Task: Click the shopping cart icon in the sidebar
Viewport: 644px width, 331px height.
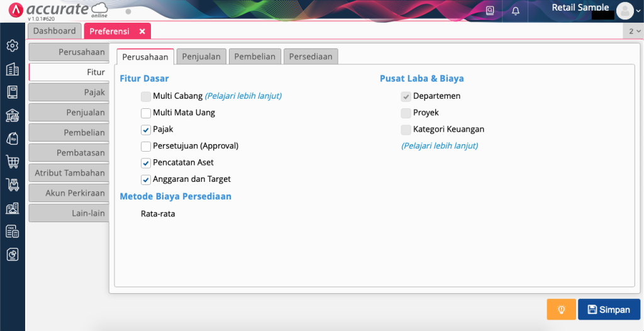Action: click(x=12, y=162)
